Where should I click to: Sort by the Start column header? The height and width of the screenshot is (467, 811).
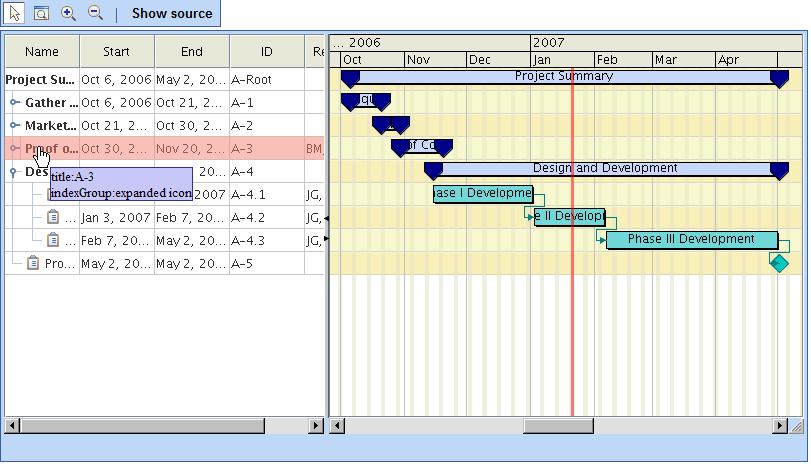[x=116, y=51]
